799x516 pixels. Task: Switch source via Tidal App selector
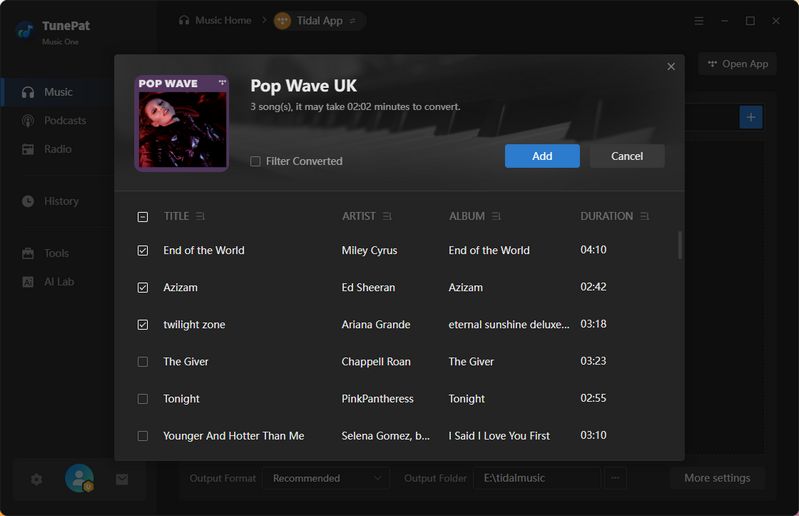[x=319, y=21]
